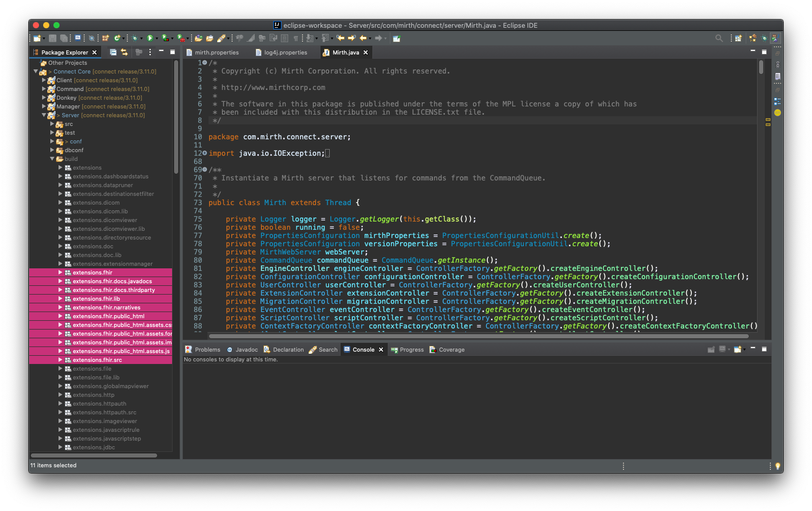Expand the src folder under Server
The width and height of the screenshot is (812, 511).
(52, 124)
